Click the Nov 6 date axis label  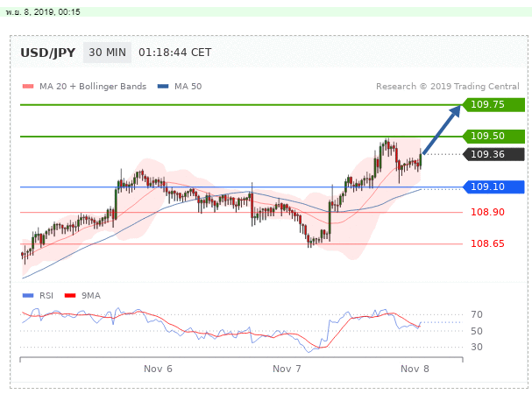coord(158,369)
